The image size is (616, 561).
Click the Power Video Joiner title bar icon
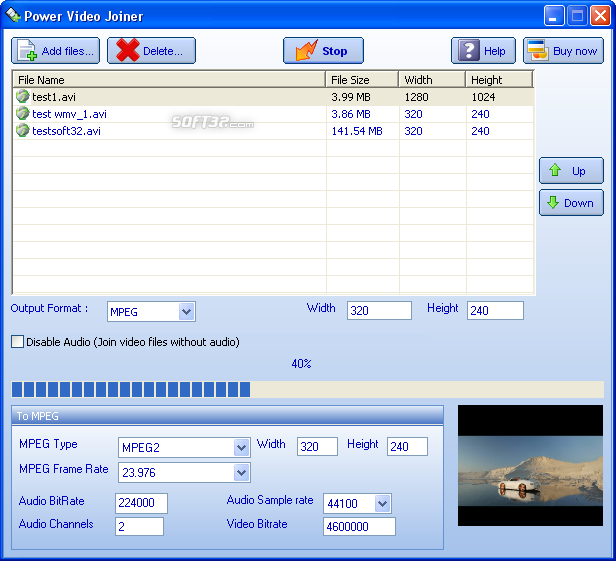[x=13, y=15]
